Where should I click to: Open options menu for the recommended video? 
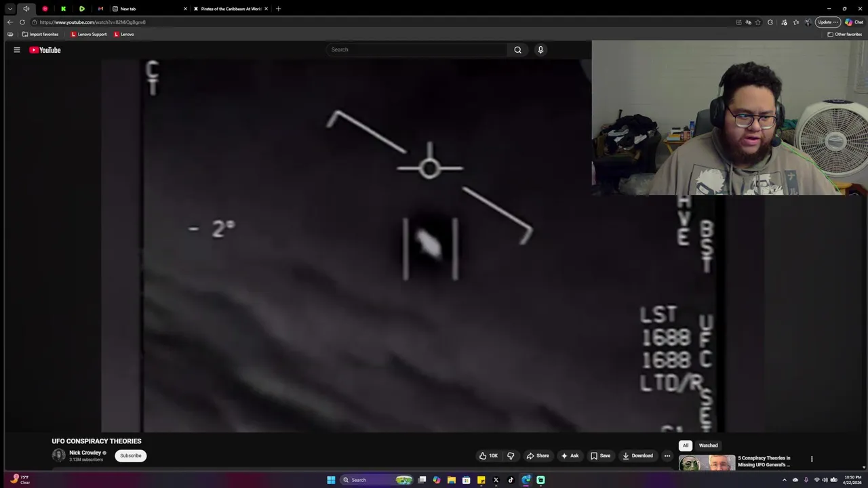click(812, 459)
